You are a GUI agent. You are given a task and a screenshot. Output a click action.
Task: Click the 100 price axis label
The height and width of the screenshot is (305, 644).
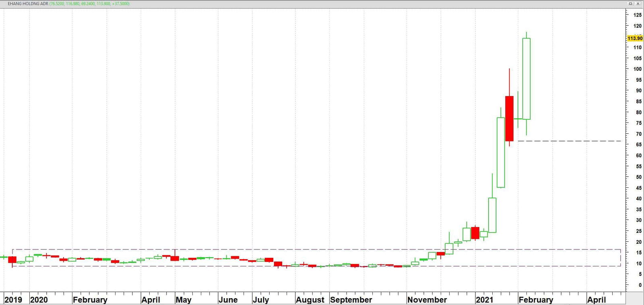point(638,69)
